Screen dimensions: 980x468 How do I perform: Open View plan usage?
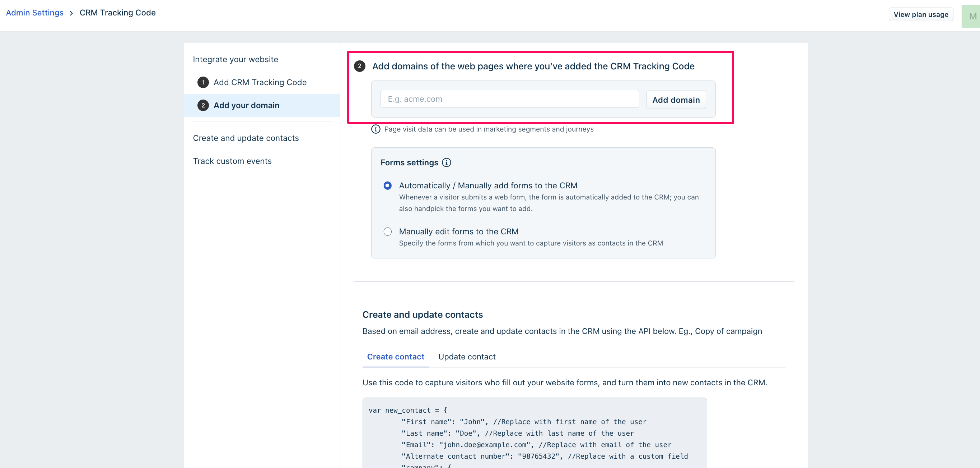coord(921,14)
